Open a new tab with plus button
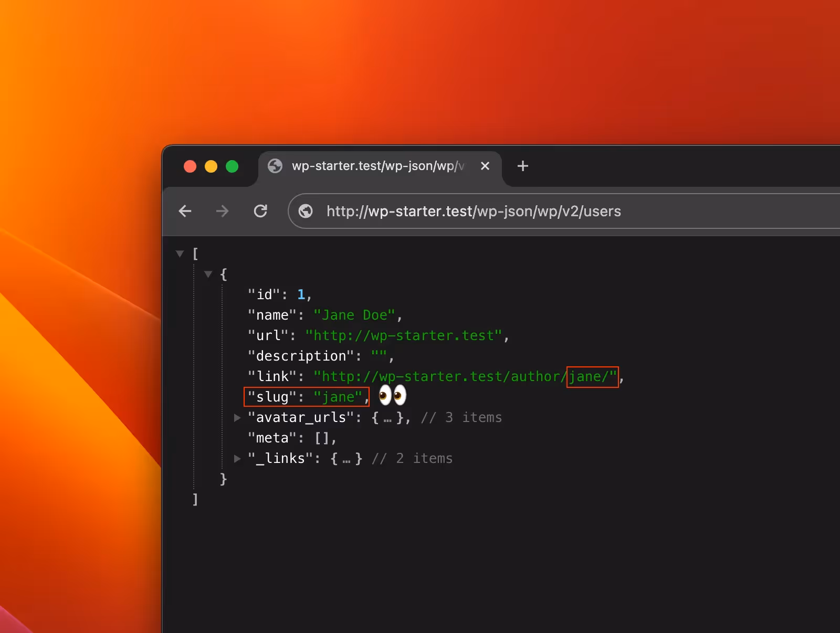The image size is (840, 633). [522, 166]
